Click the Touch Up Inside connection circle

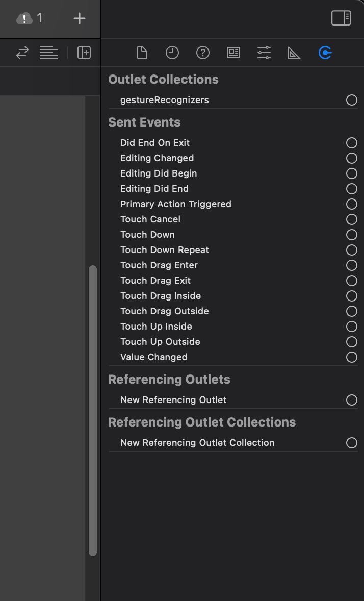pyautogui.click(x=352, y=327)
